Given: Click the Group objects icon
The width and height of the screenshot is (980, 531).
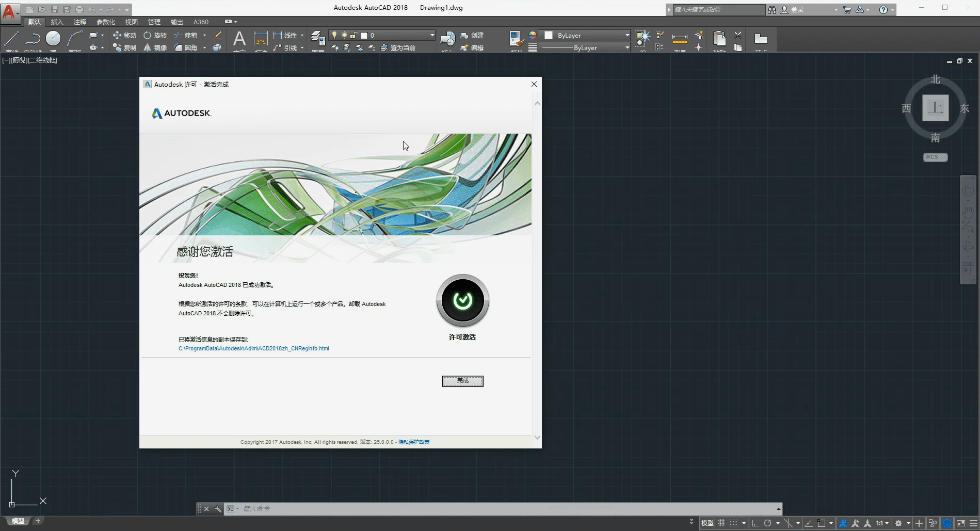Looking at the screenshot, I should point(643,38).
